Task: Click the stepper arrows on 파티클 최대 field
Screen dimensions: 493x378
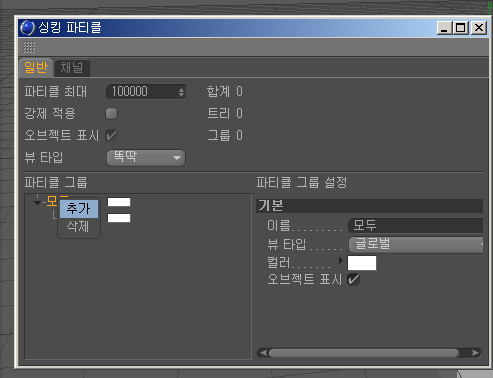Action: (x=181, y=92)
